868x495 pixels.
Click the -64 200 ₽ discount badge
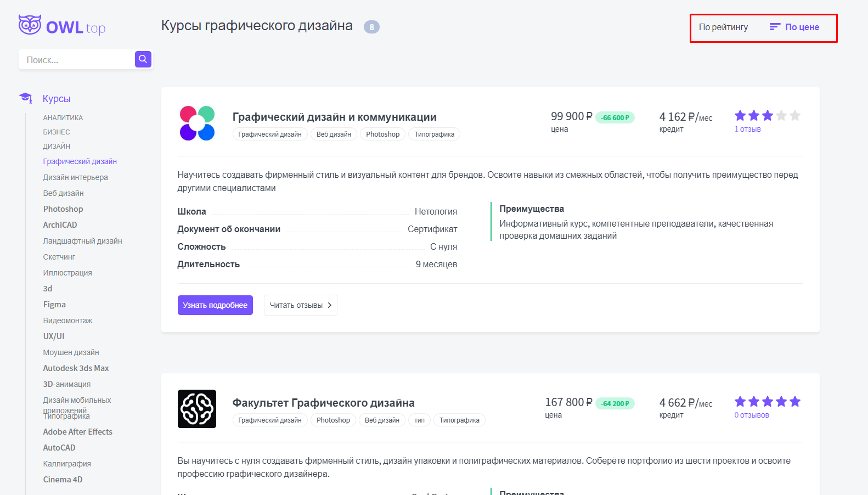click(x=615, y=403)
